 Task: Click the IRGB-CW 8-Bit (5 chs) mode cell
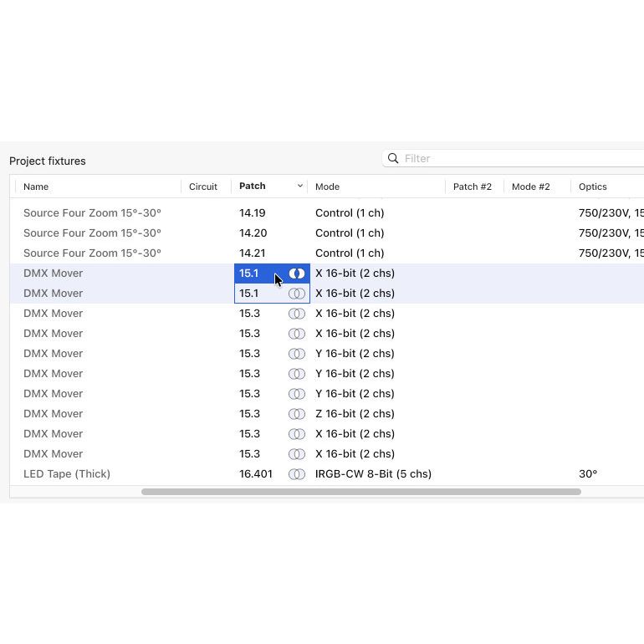pos(373,474)
